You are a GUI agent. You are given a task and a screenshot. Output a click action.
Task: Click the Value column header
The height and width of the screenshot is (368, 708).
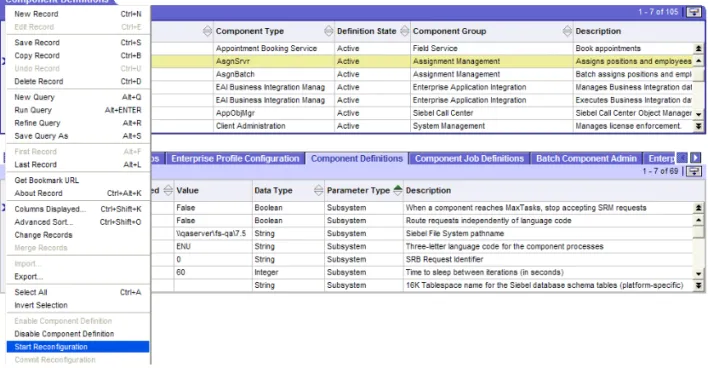click(213, 191)
